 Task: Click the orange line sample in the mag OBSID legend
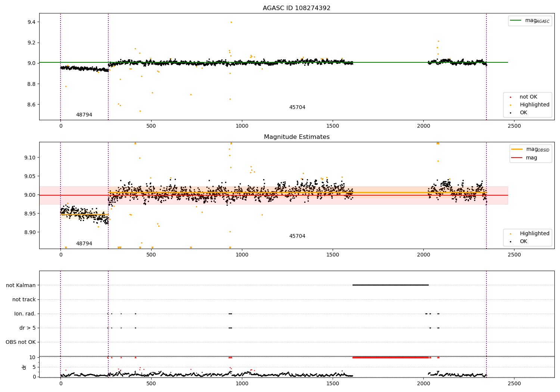(517, 149)
